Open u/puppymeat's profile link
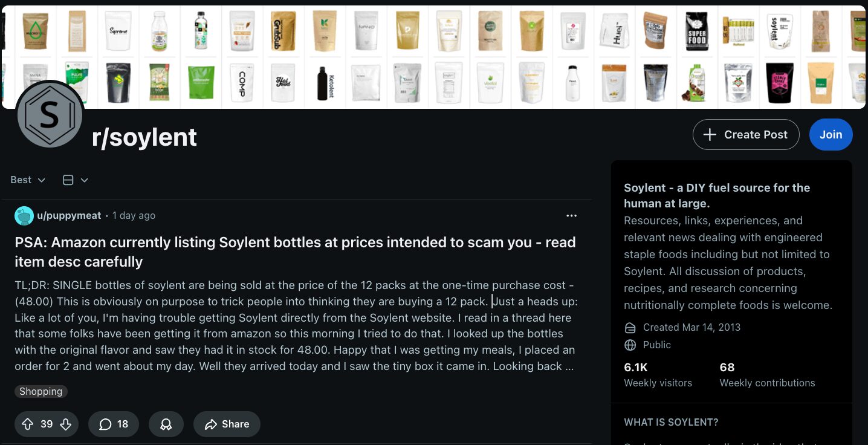Image resolution: width=868 pixels, height=445 pixels. pyautogui.click(x=69, y=215)
